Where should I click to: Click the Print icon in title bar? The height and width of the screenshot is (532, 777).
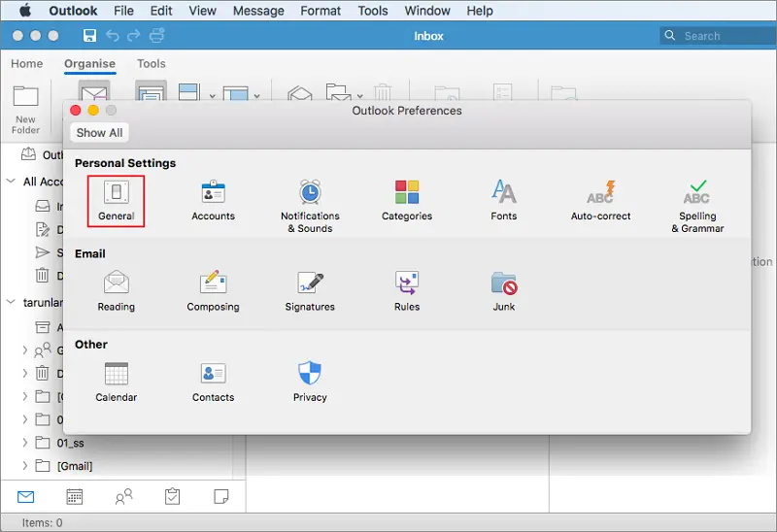click(x=156, y=36)
